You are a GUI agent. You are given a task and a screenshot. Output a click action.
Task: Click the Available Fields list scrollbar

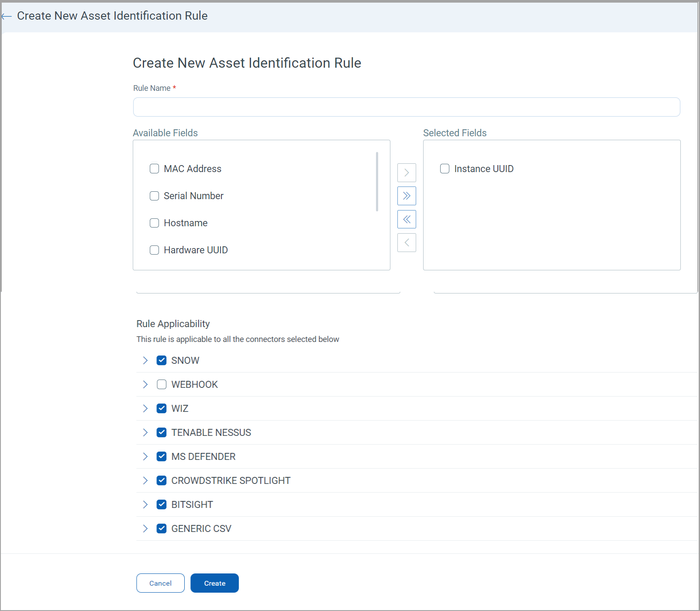coord(377,182)
